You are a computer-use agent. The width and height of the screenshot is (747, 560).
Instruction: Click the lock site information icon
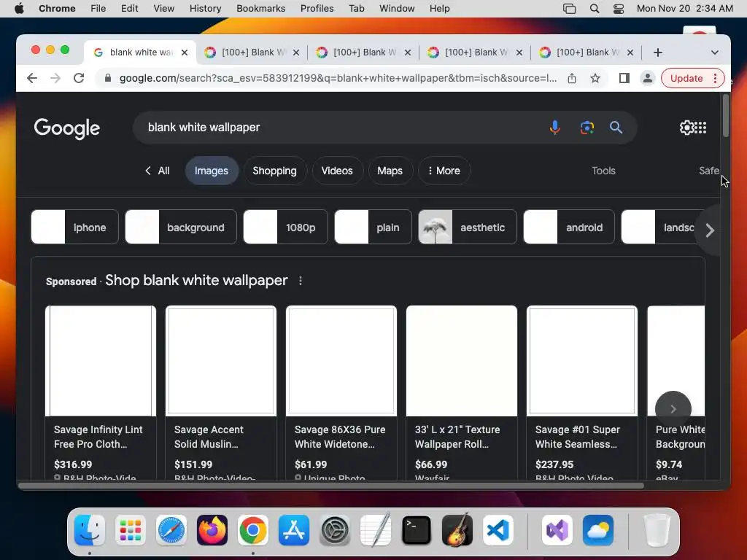click(108, 78)
